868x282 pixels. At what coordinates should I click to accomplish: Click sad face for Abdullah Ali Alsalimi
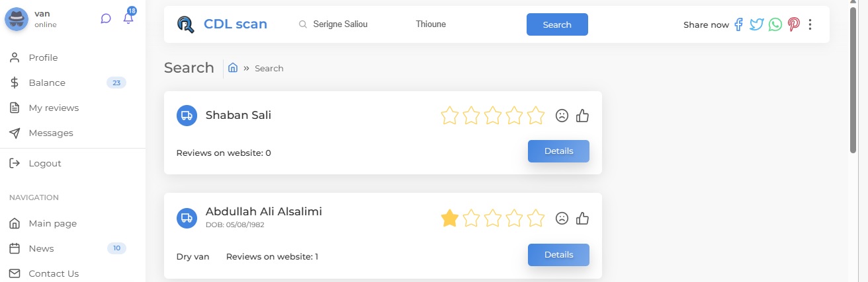(562, 218)
